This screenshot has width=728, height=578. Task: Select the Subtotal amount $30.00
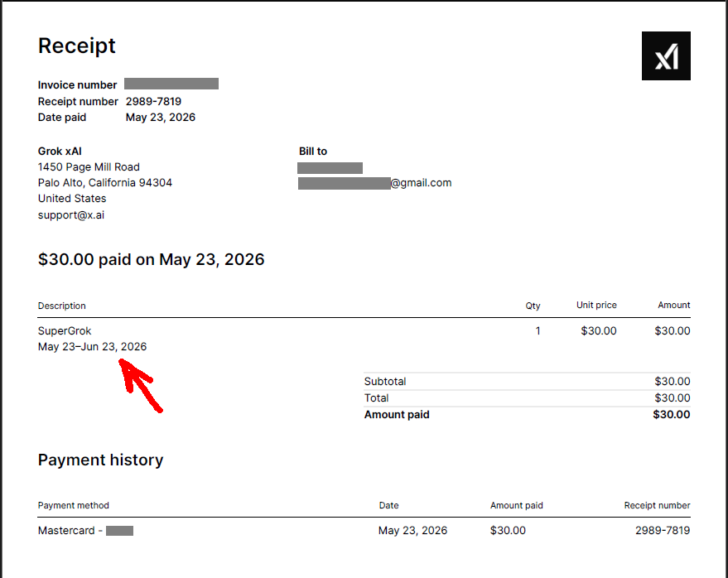(x=673, y=382)
